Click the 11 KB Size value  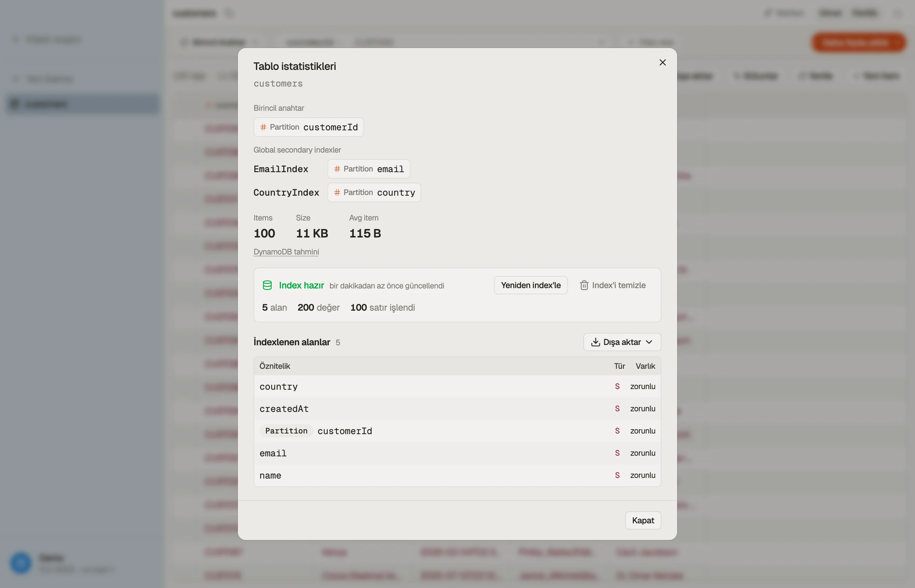click(312, 233)
